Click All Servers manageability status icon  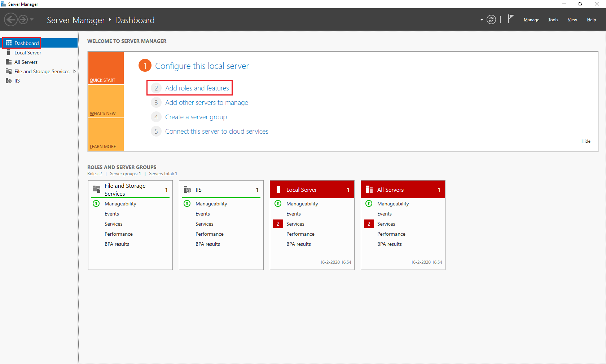point(369,204)
